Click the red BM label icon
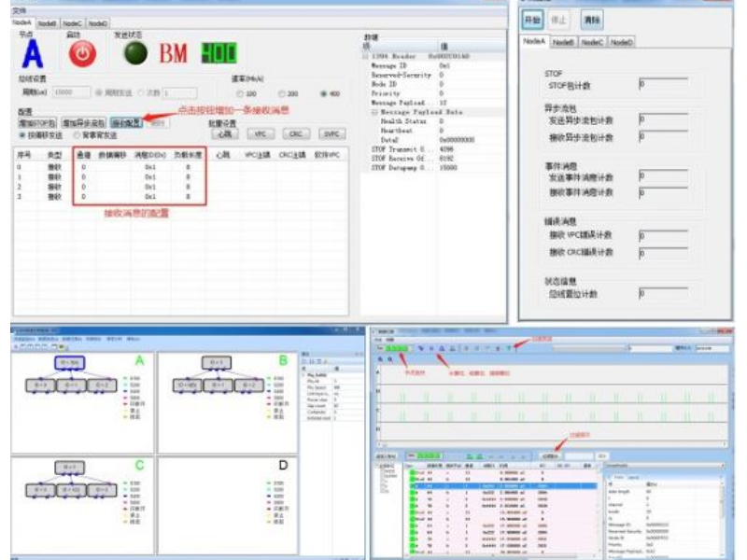The image size is (747, 560). click(174, 54)
